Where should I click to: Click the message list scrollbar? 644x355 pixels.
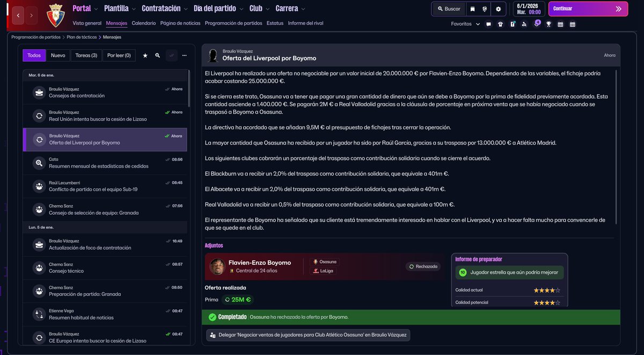(x=188, y=89)
